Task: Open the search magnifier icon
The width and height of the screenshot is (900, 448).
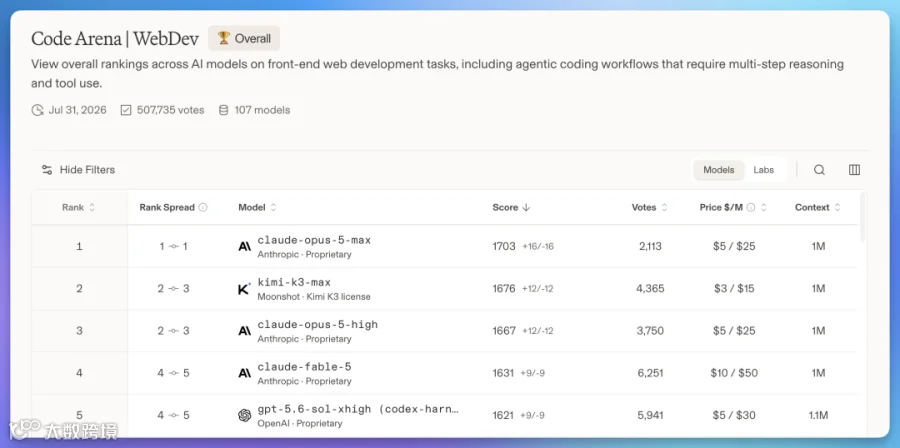Action: [x=820, y=170]
